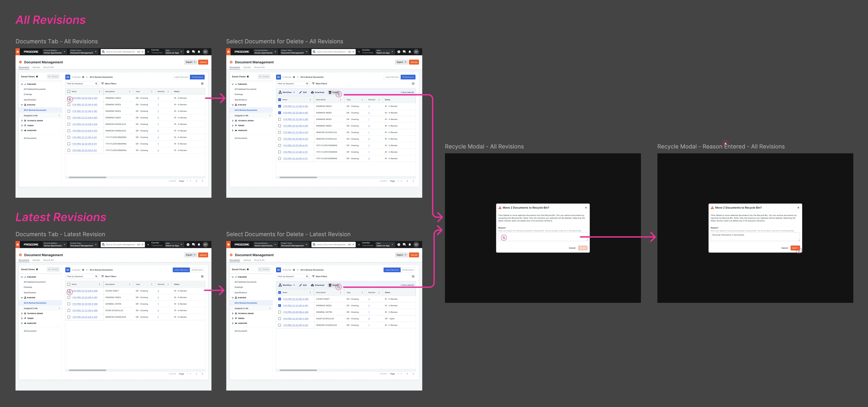Open notifications bell in Documents Tab - Latest Revision frame
868x407 pixels.
tap(199, 245)
